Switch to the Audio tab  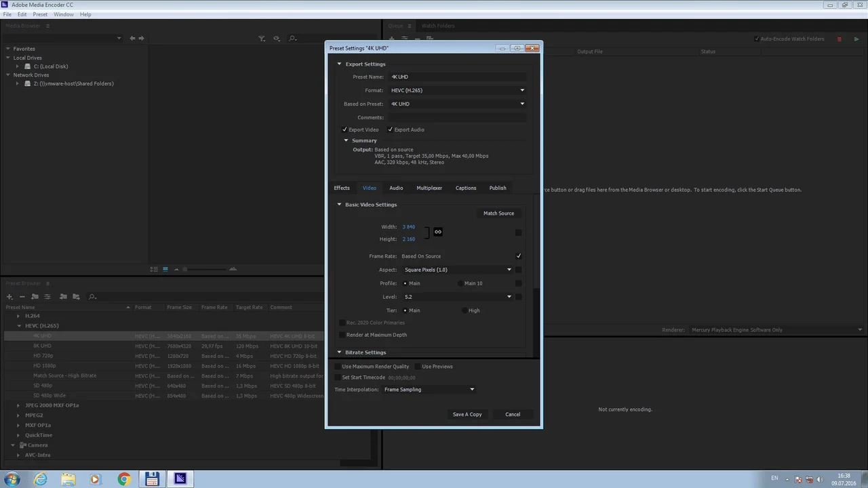click(x=396, y=188)
